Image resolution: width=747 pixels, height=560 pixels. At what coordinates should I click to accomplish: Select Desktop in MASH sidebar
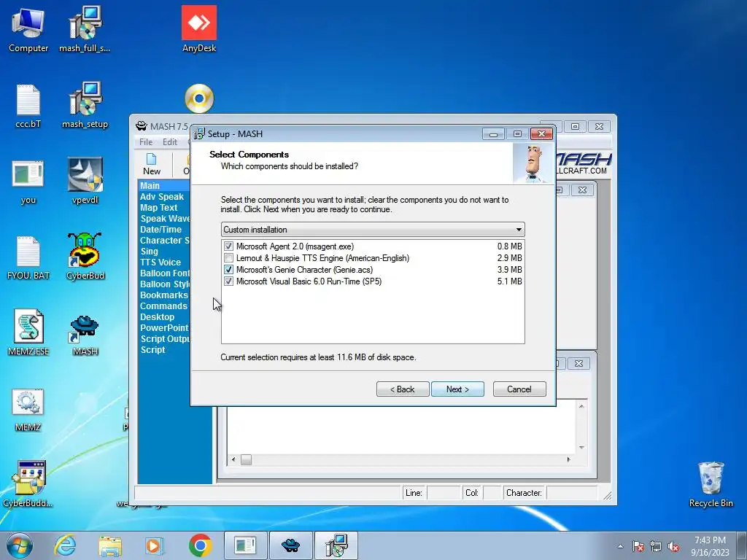(x=158, y=317)
